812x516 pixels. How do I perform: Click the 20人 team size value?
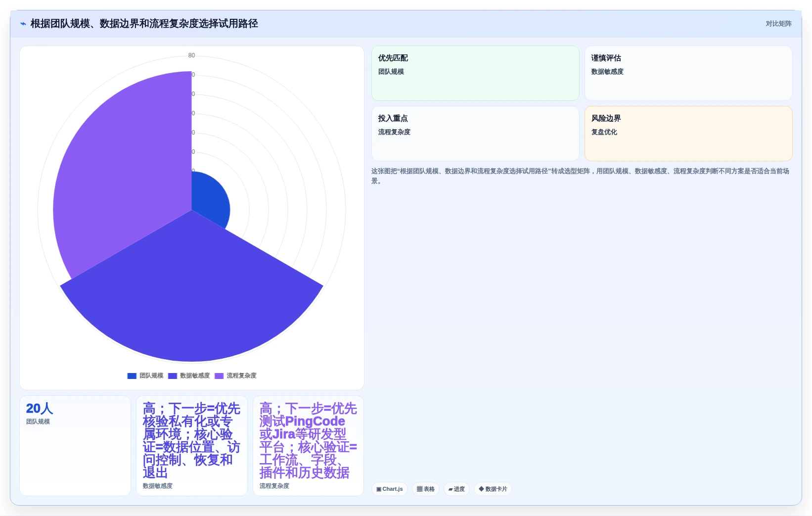coord(40,409)
